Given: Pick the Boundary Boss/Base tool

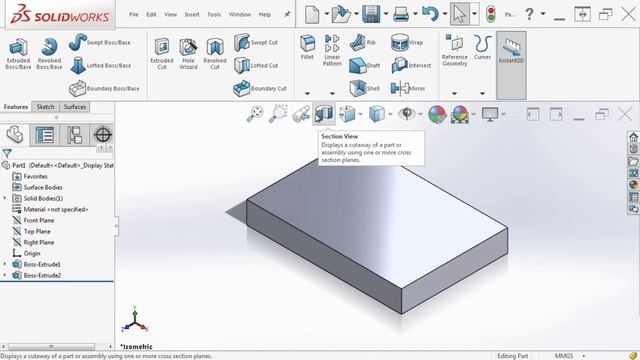Looking at the screenshot, I should click(x=104, y=88).
